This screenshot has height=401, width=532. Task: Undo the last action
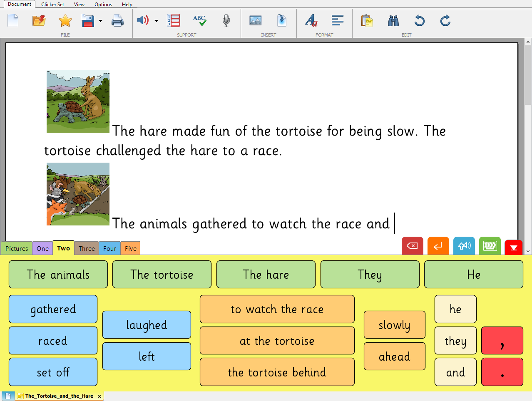(x=419, y=20)
